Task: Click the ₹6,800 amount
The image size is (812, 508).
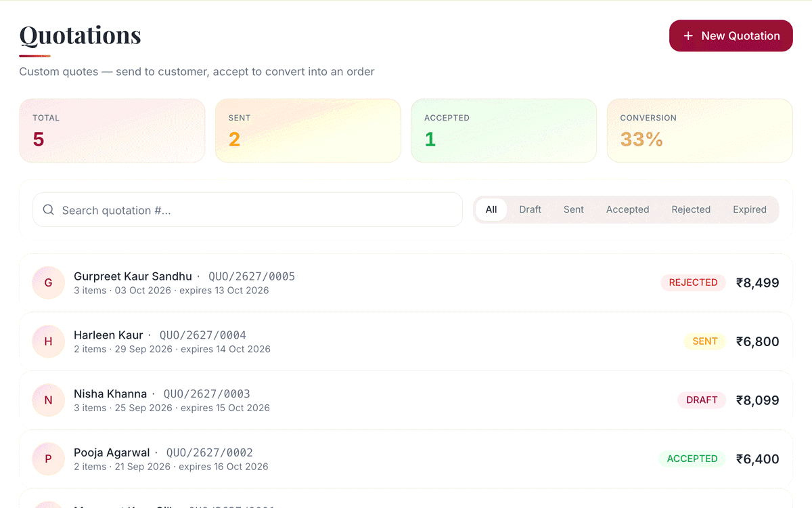Action: 758,342
